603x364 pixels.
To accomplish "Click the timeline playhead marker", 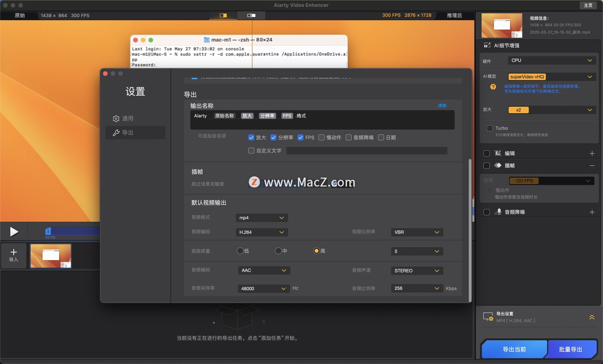I will [x=48, y=231].
